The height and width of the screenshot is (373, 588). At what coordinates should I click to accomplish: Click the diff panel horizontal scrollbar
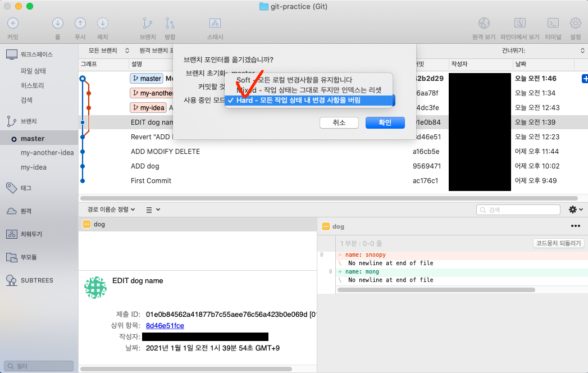point(436,290)
